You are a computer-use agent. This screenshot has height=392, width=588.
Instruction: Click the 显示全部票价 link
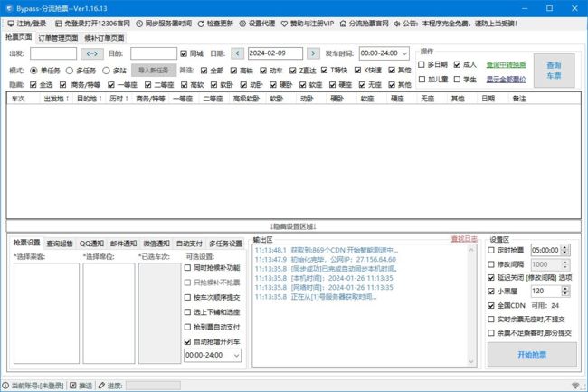506,80
